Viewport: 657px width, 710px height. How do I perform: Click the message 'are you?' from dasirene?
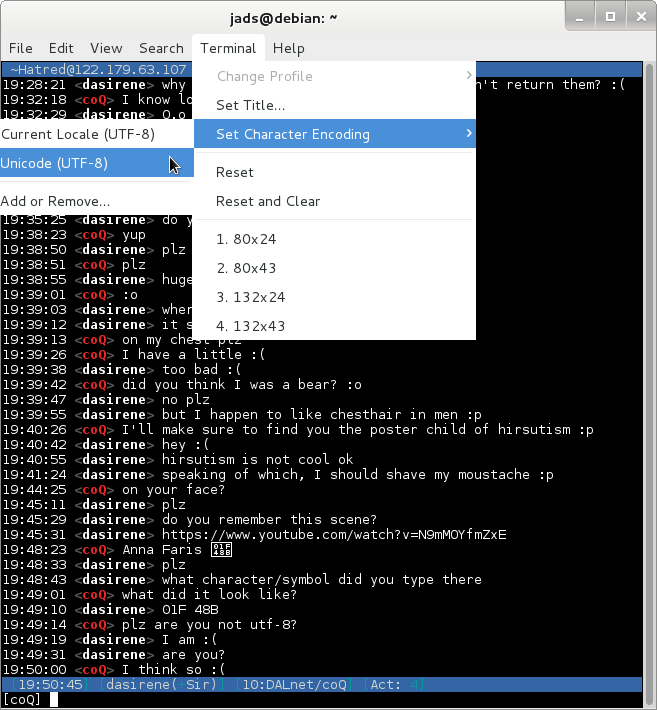coord(193,655)
